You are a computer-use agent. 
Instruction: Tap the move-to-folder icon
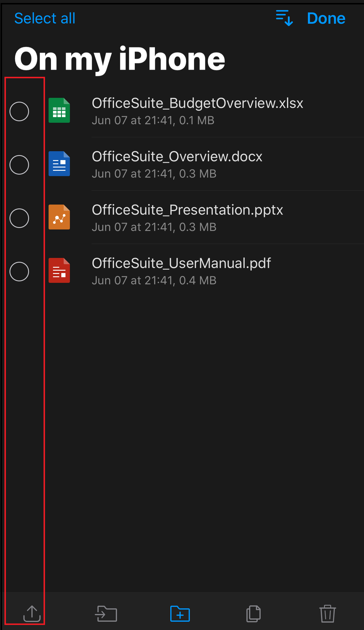(x=106, y=613)
